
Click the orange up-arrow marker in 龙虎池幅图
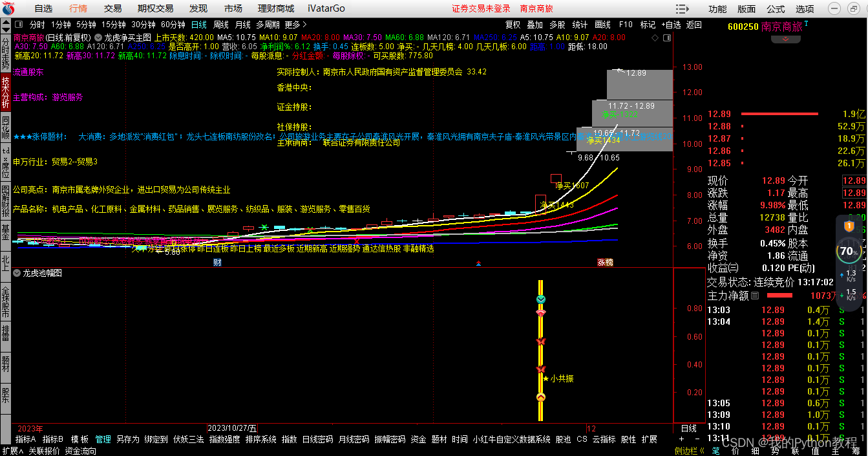coord(541,396)
